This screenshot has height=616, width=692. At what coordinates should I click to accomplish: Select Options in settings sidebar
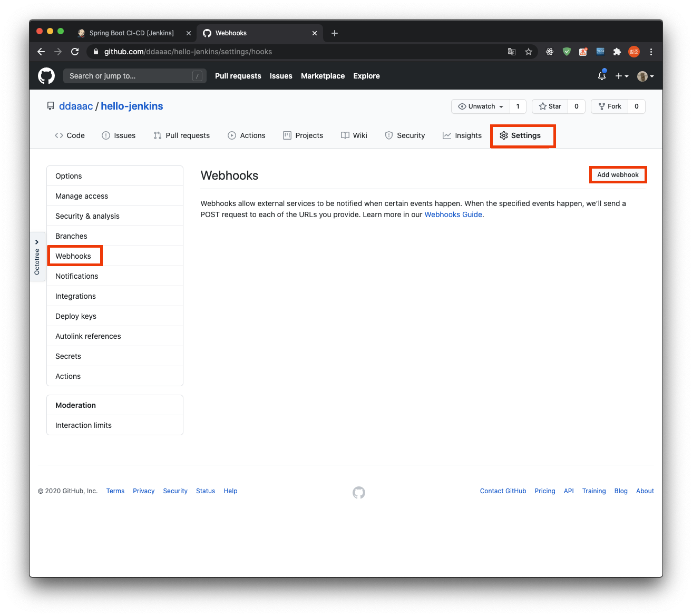point(115,176)
